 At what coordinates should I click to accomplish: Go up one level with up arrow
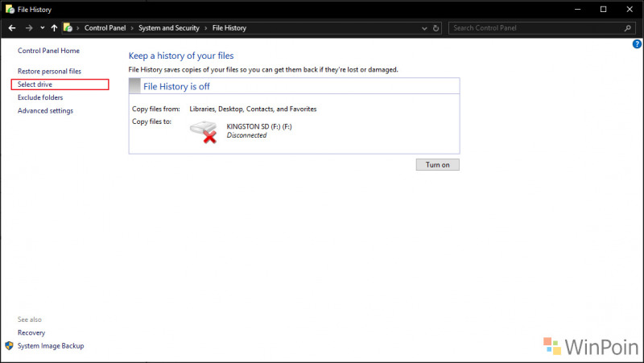tap(54, 28)
